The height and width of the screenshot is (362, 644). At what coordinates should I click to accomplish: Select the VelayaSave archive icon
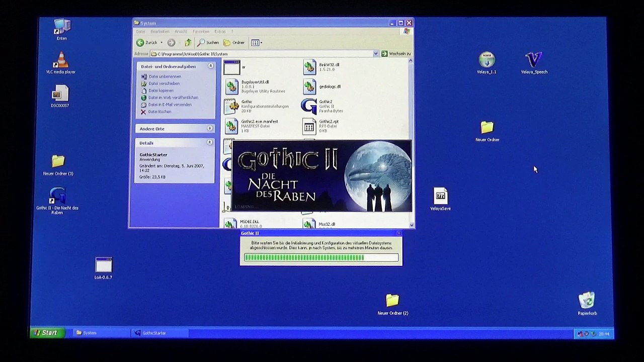tap(440, 199)
